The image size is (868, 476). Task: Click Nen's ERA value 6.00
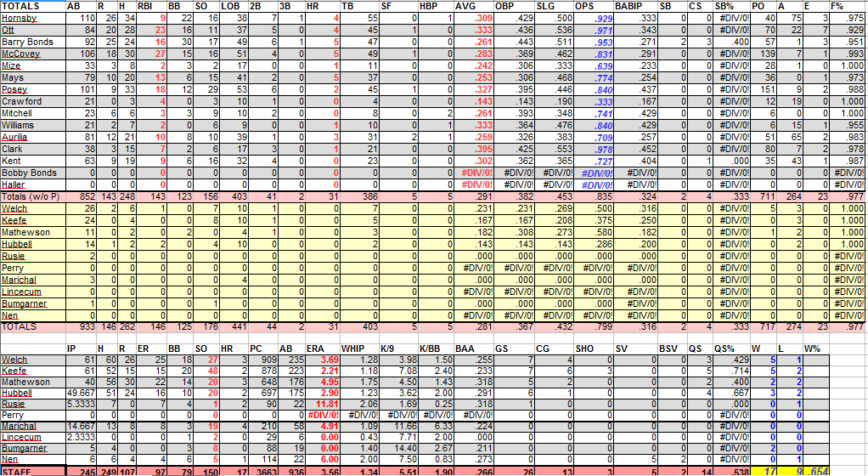pyautogui.click(x=323, y=459)
